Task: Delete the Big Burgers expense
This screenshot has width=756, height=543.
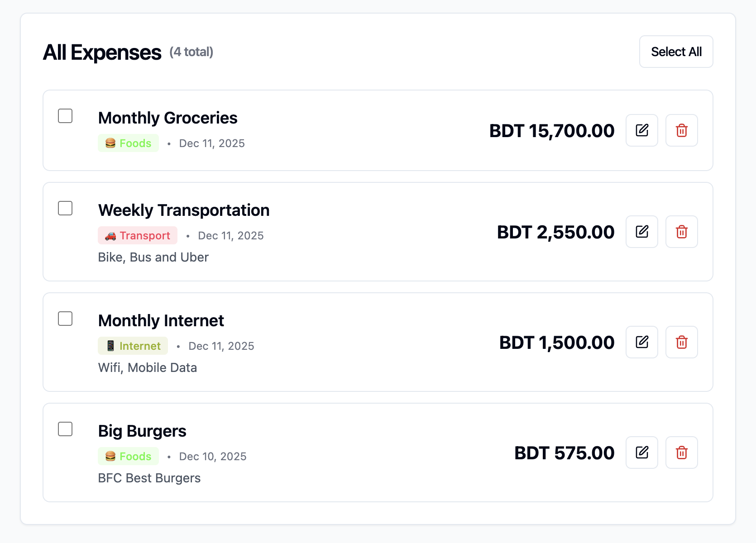Action: (681, 452)
